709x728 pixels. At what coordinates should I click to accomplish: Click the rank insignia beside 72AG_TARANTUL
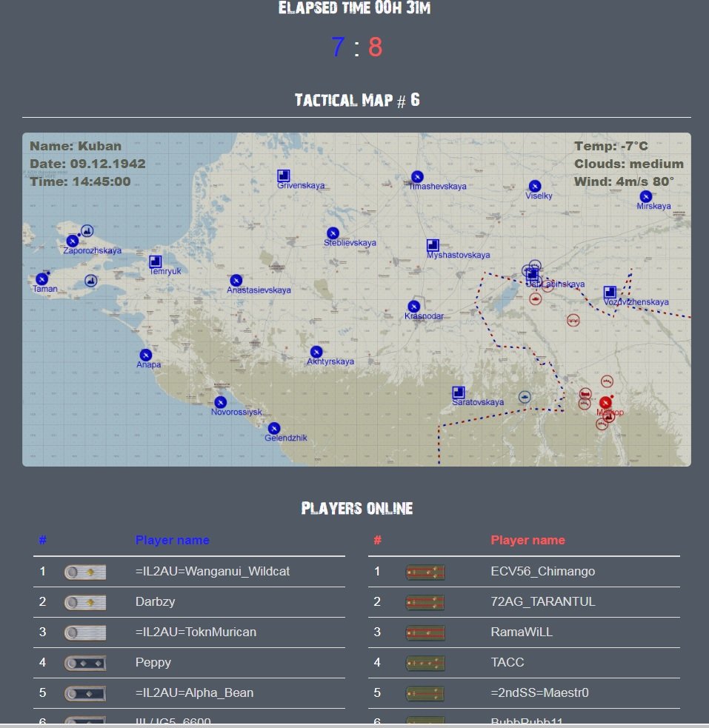[x=425, y=603]
